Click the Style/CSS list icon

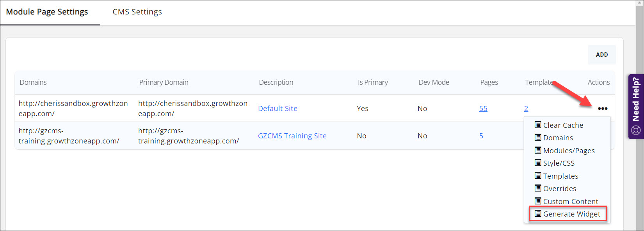pyautogui.click(x=538, y=163)
